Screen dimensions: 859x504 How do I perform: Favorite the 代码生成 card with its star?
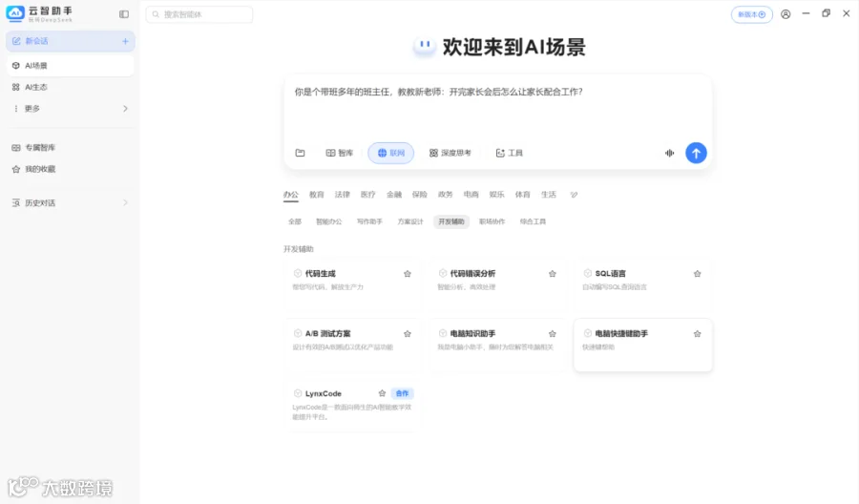coord(407,273)
